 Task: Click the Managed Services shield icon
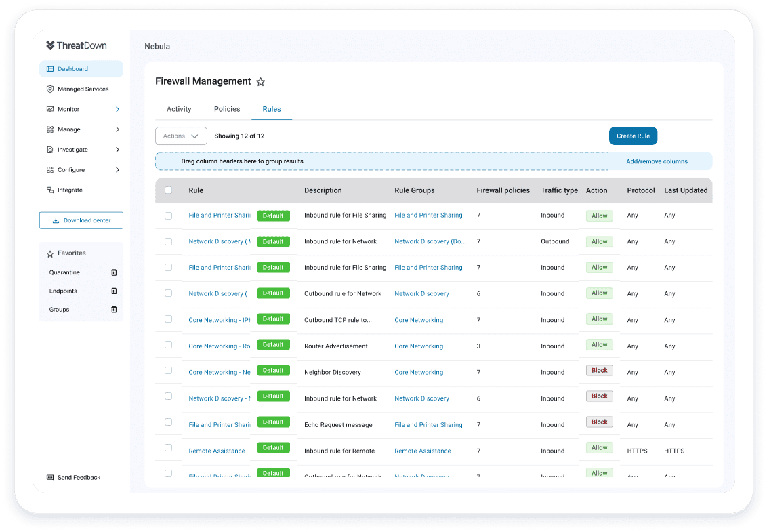[50, 89]
